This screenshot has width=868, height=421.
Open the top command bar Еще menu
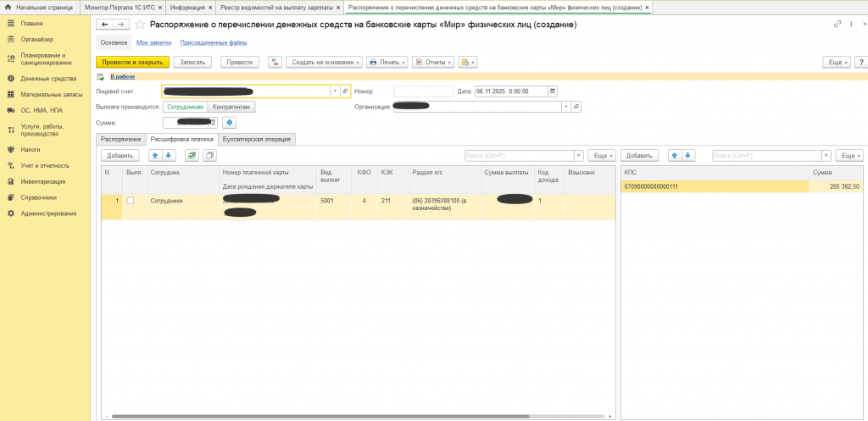click(837, 63)
